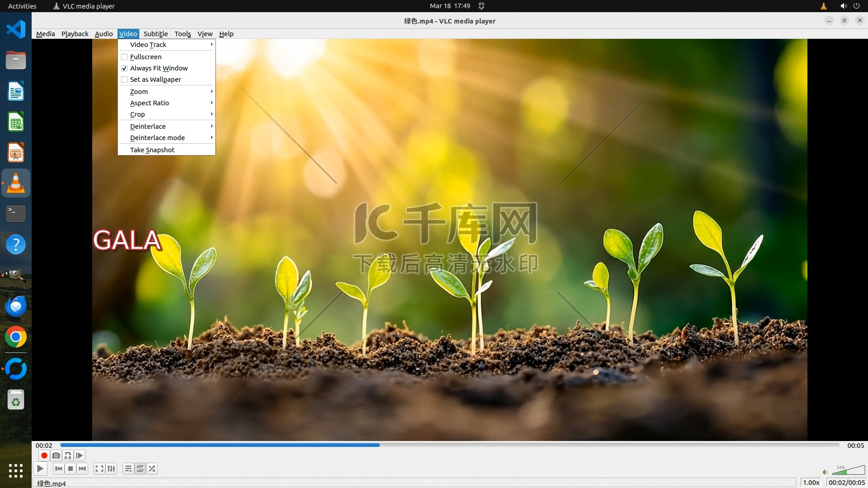
Task: Toggle the random shuffle button
Action: tap(152, 469)
